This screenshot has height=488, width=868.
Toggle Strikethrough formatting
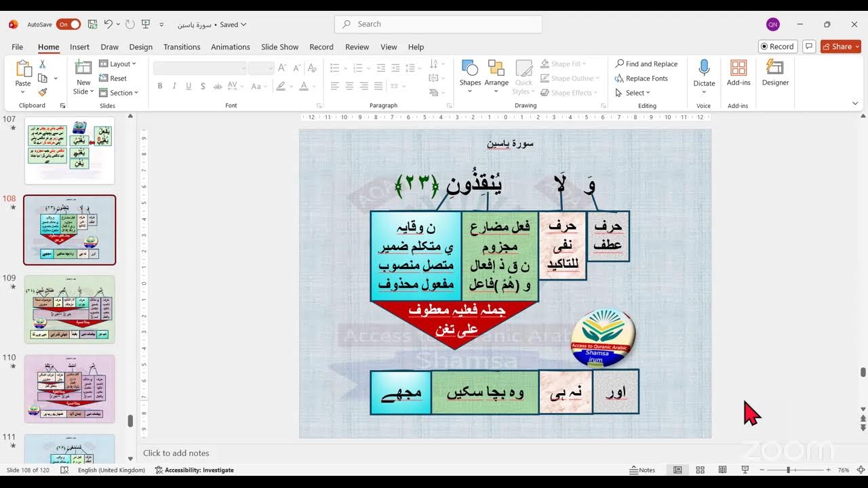pyautogui.click(x=218, y=86)
